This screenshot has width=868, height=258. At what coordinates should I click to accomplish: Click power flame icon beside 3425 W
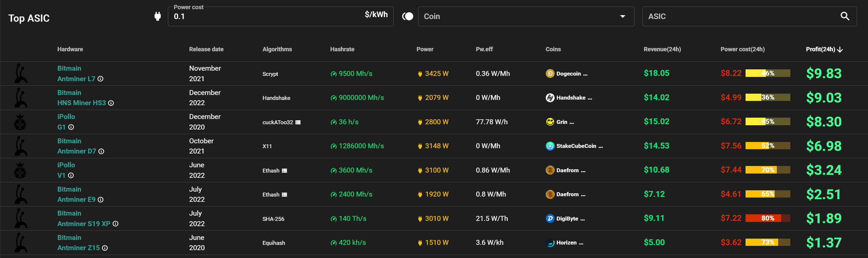pos(420,74)
